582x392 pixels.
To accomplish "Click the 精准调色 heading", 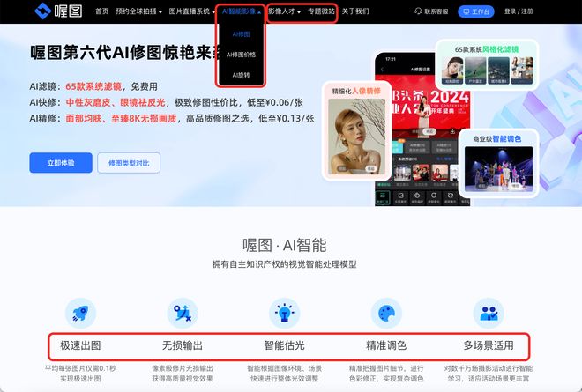I will click(386, 345).
